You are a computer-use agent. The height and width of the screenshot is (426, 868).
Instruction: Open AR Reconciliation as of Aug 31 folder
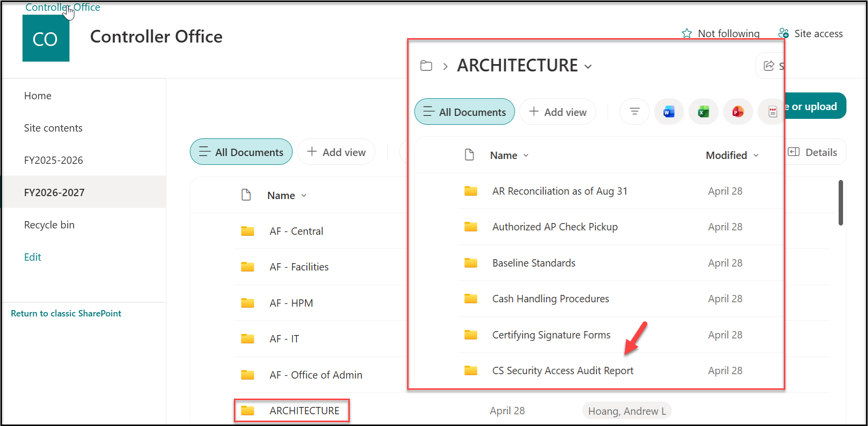coord(560,191)
